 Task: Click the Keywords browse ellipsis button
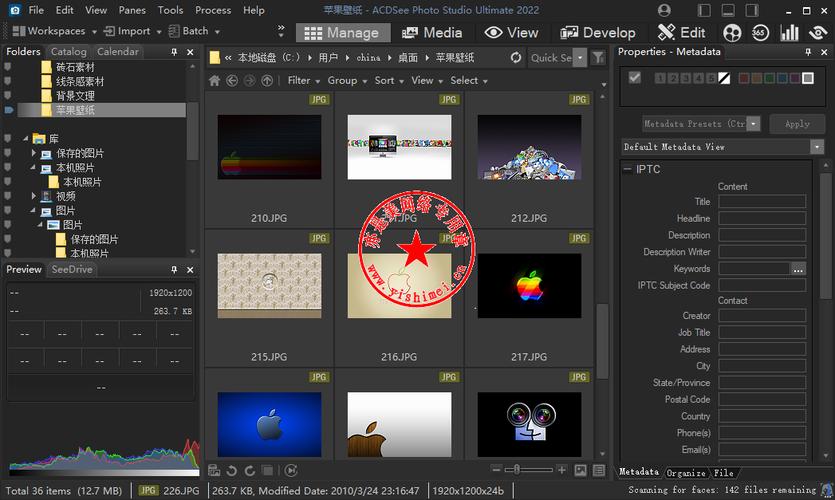[798, 269]
